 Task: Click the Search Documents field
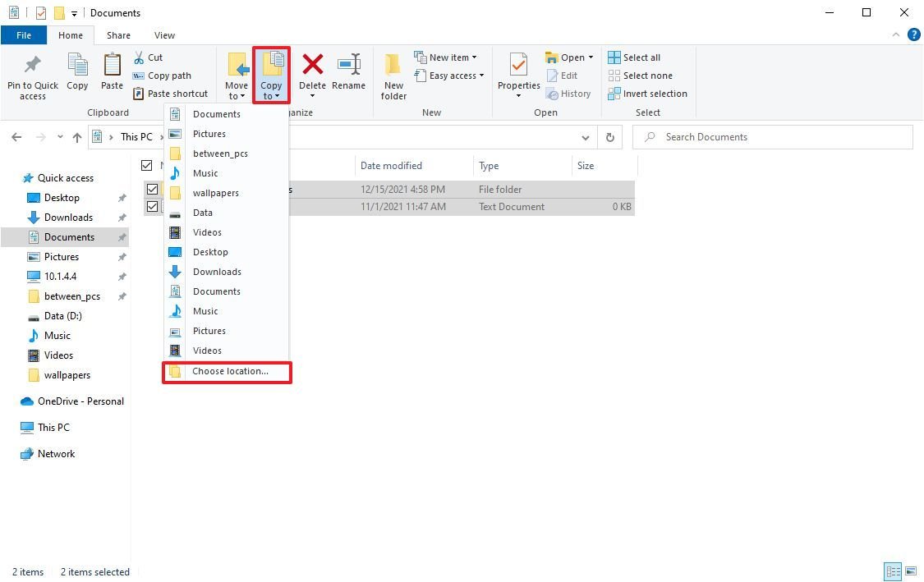click(773, 137)
